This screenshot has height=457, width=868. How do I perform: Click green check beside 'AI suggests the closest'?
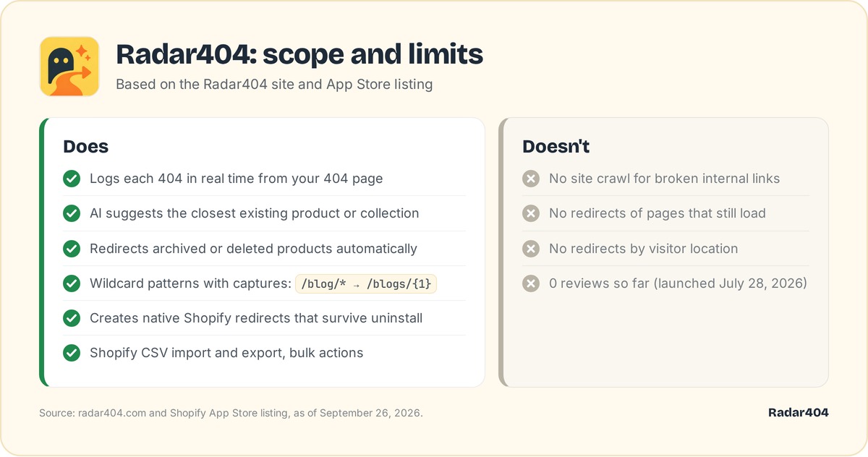[72, 213]
